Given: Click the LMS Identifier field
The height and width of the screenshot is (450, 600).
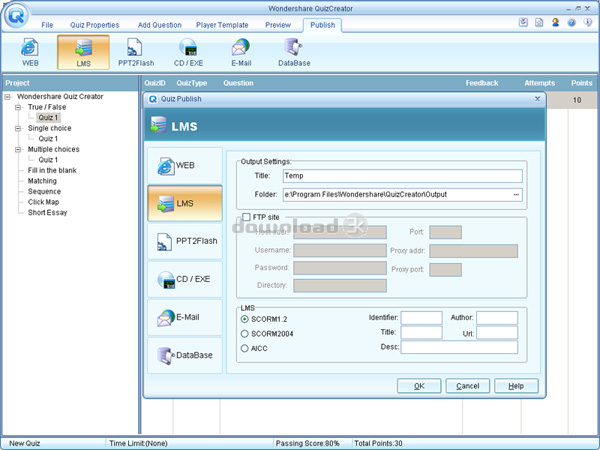Looking at the screenshot, I should 421,318.
